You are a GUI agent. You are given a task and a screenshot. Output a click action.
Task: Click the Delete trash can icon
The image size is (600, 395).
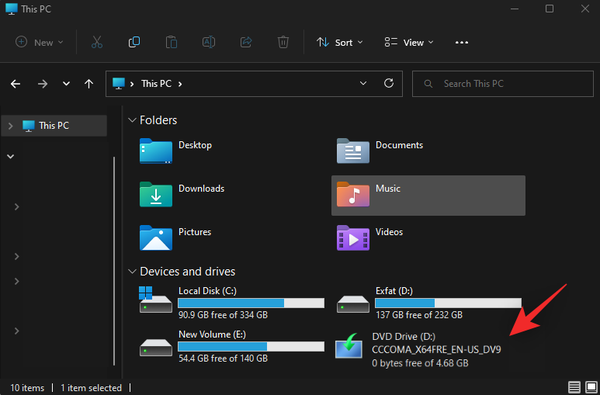[x=283, y=42]
